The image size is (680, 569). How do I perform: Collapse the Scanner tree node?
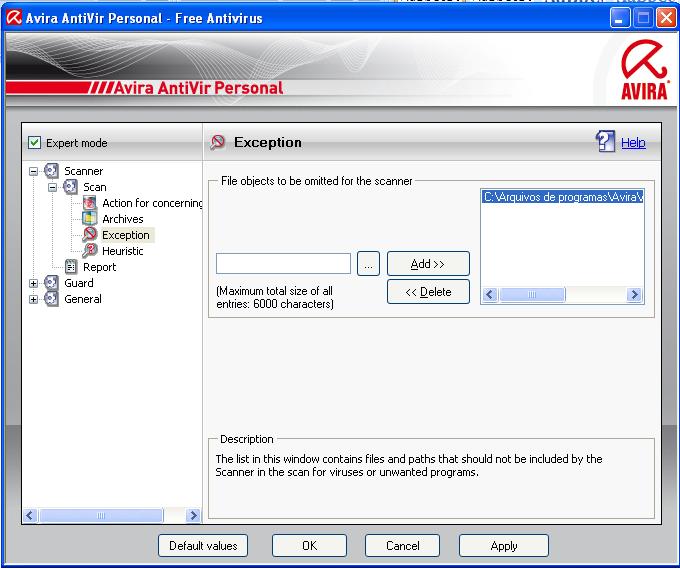(x=33, y=171)
